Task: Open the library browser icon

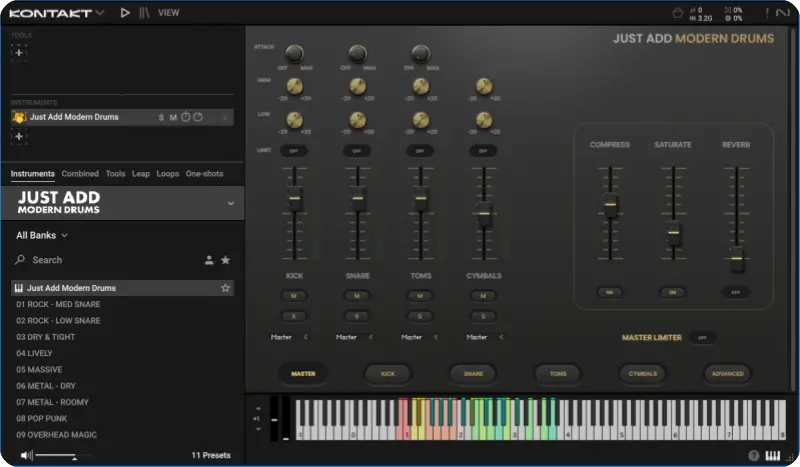Action: pos(146,13)
